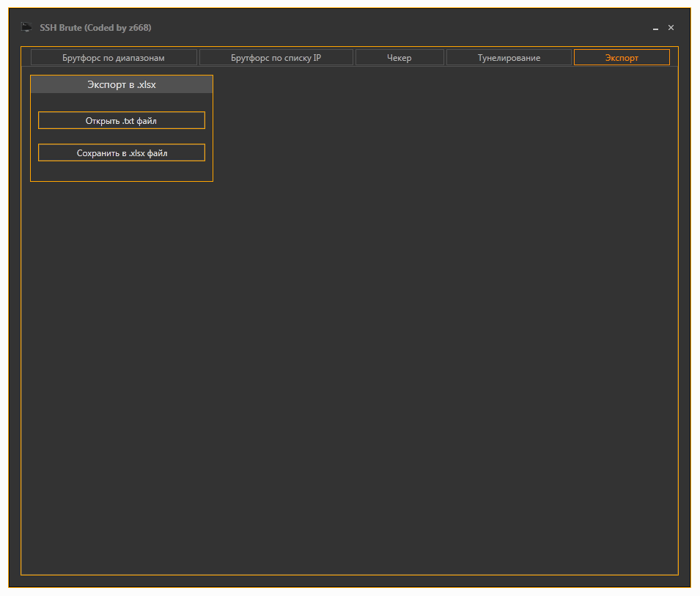The width and height of the screenshot is (700, 596).
Task: Click the empty tab strip right of Экспорт
Action: [674, 58]
